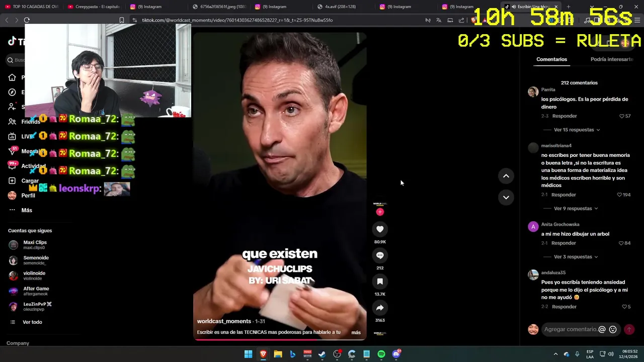
Task: Reply to Parrita's comment
Action: pyautogui.click(x=565, y=116)
